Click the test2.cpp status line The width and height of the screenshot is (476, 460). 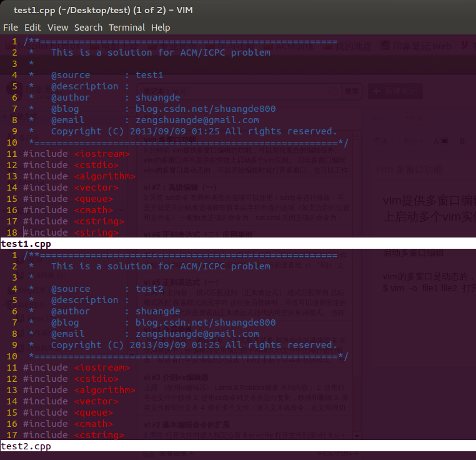tap(238, 446)
